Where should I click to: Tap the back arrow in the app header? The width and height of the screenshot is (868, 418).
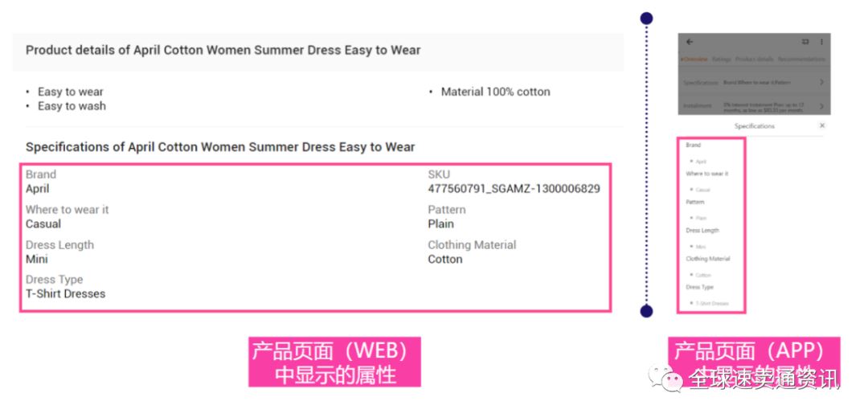click(x=690, y=42)
